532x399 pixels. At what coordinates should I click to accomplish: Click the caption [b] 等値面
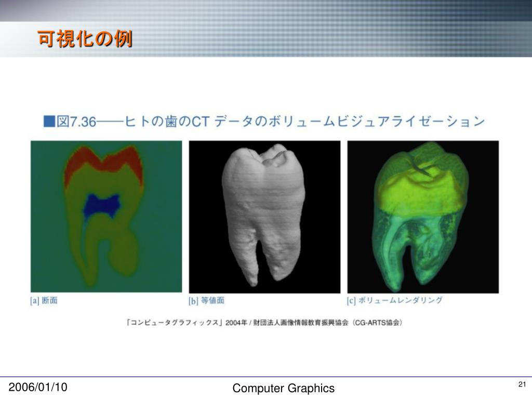tap(206, 301)
